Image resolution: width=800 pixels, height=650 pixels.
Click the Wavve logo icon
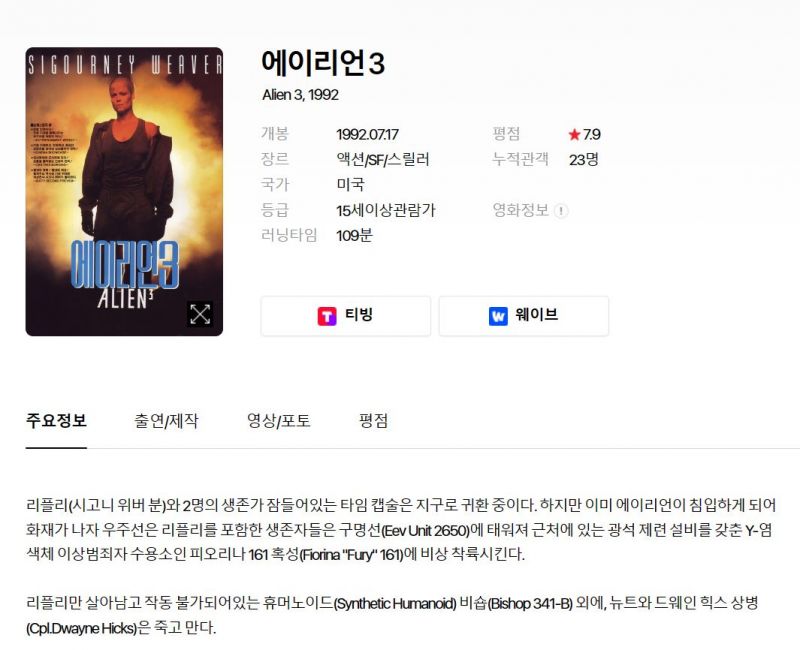click(498, 316)
